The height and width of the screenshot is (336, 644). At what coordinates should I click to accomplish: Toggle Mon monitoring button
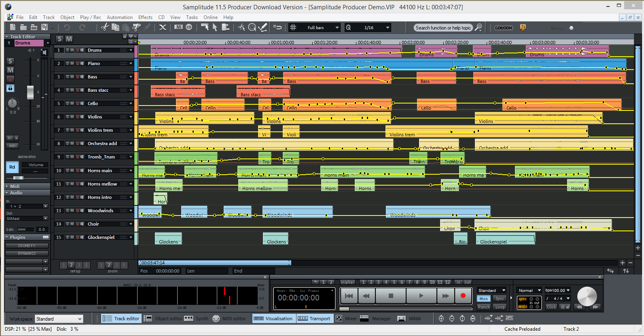click(484, 299)
